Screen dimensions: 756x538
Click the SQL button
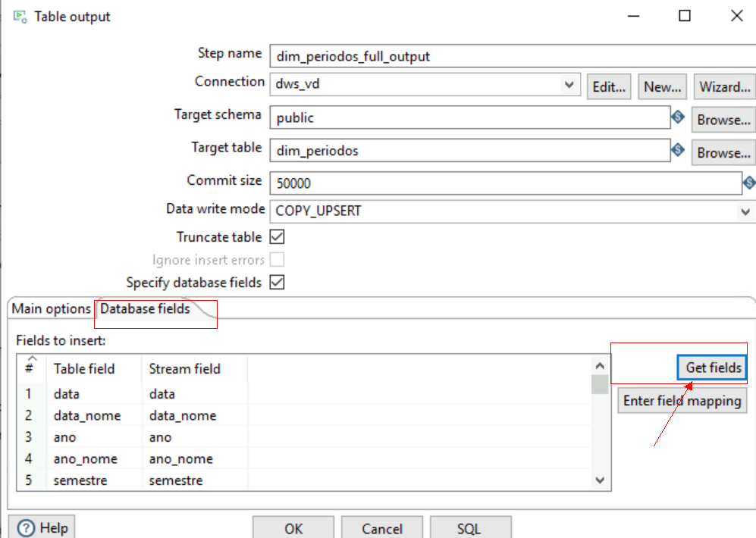point(471,528)
